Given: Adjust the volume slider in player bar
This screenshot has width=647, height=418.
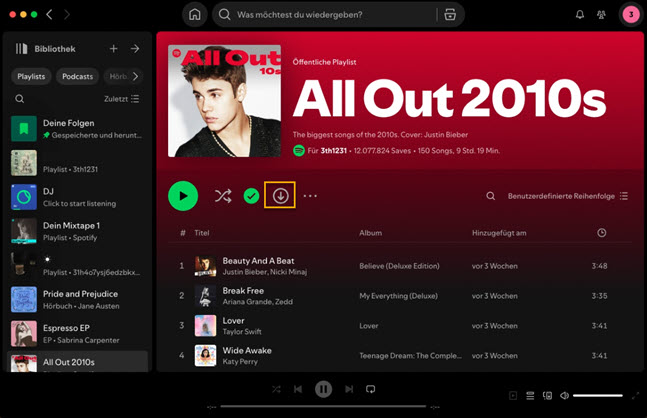Looking at the screenshot, I should [x=597, y=396].
